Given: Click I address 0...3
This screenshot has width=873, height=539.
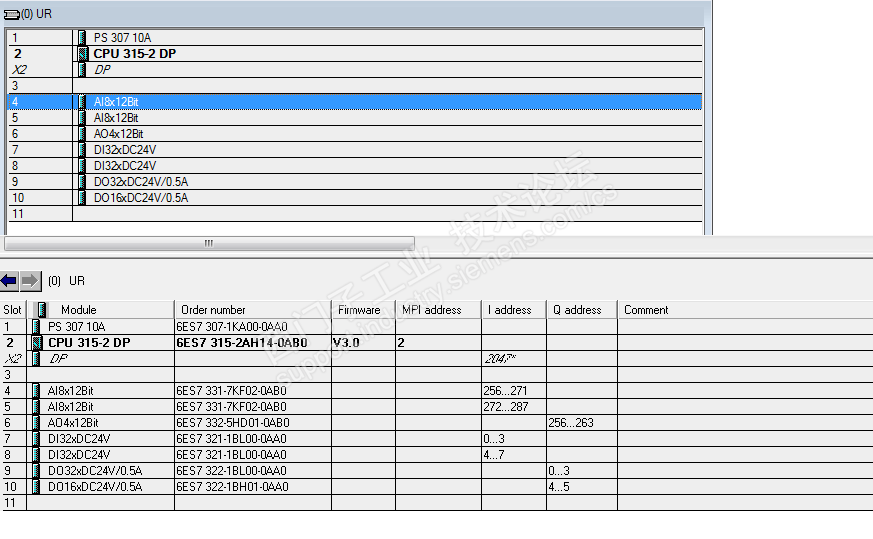Looking at the screenshot, I should click(x=494, y=439).
